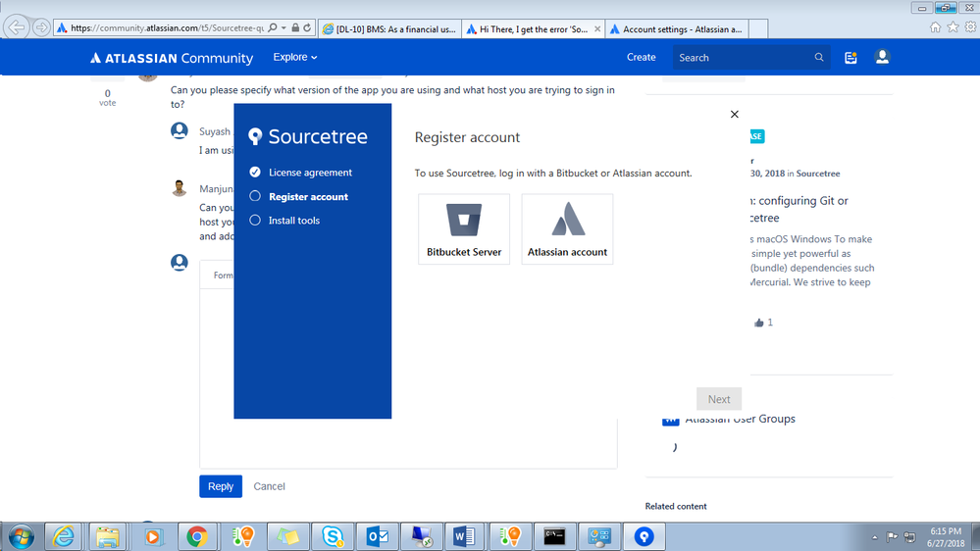This screenshot has width=980, height=551.
Task: Click the thumbs up like icon
Action: pyautogui.click(x=758, y=323)
